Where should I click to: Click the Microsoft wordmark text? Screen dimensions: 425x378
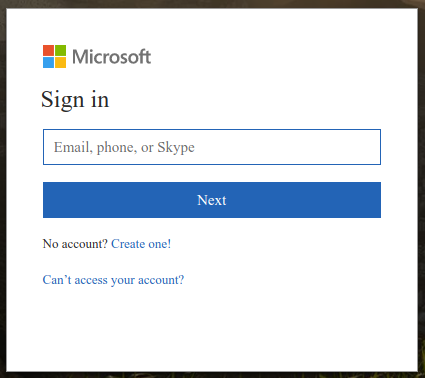click(112, 57)
